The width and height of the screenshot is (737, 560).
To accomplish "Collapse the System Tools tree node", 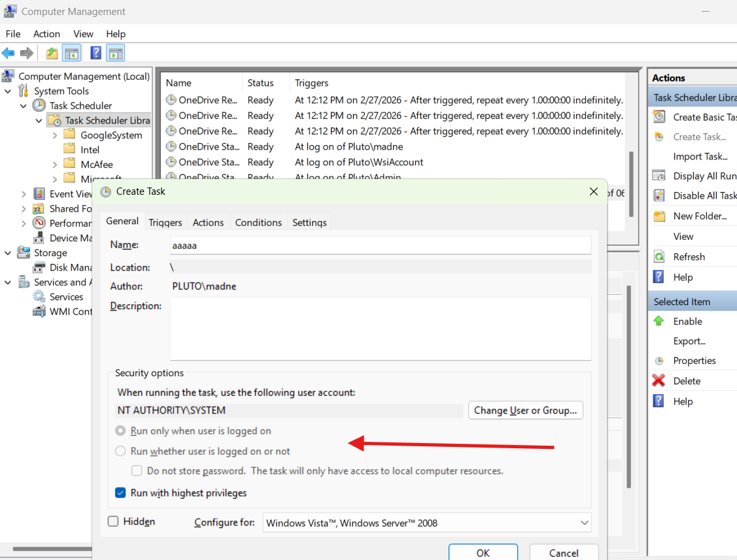I will point(8,91).
